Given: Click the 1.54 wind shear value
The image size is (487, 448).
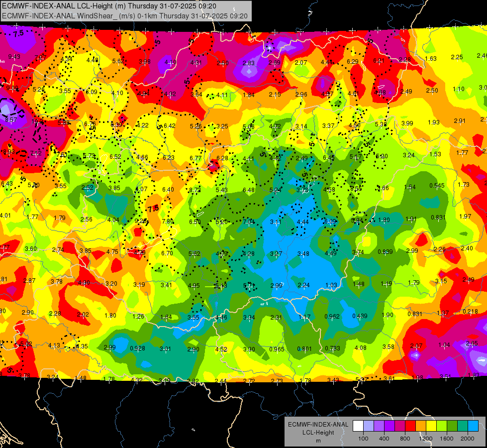Looking at the screenshot, I should 410,187.
